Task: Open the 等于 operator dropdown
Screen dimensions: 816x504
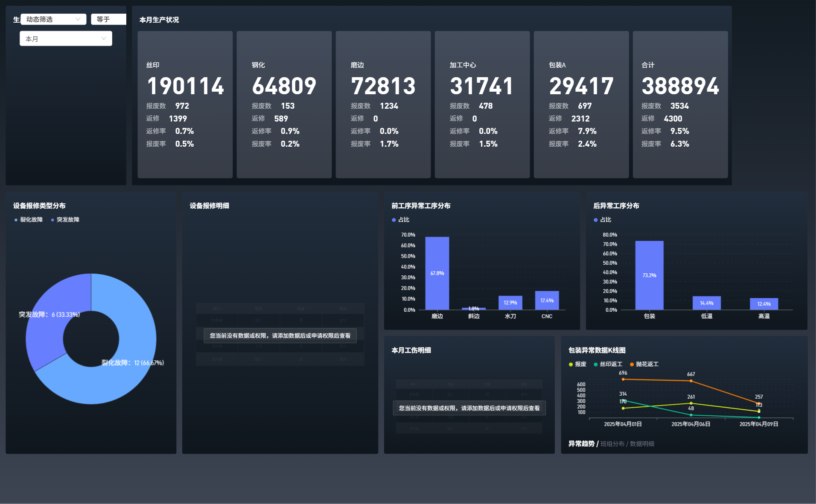Action: (x=108, y=19)
